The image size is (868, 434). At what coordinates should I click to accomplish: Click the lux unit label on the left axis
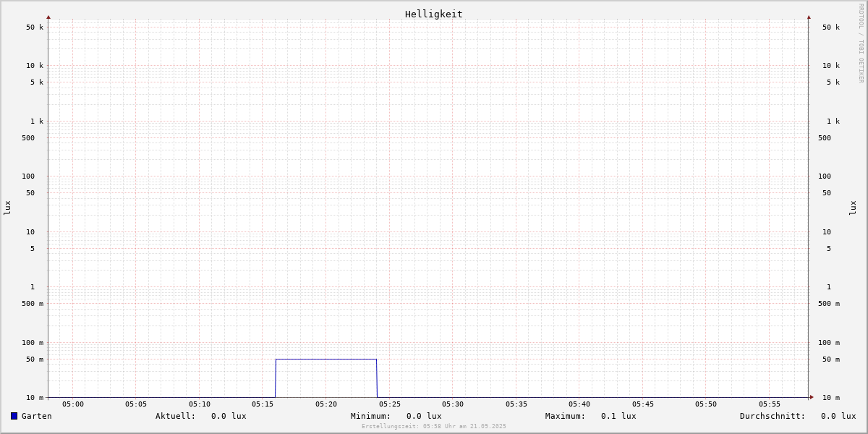point(7,208)
